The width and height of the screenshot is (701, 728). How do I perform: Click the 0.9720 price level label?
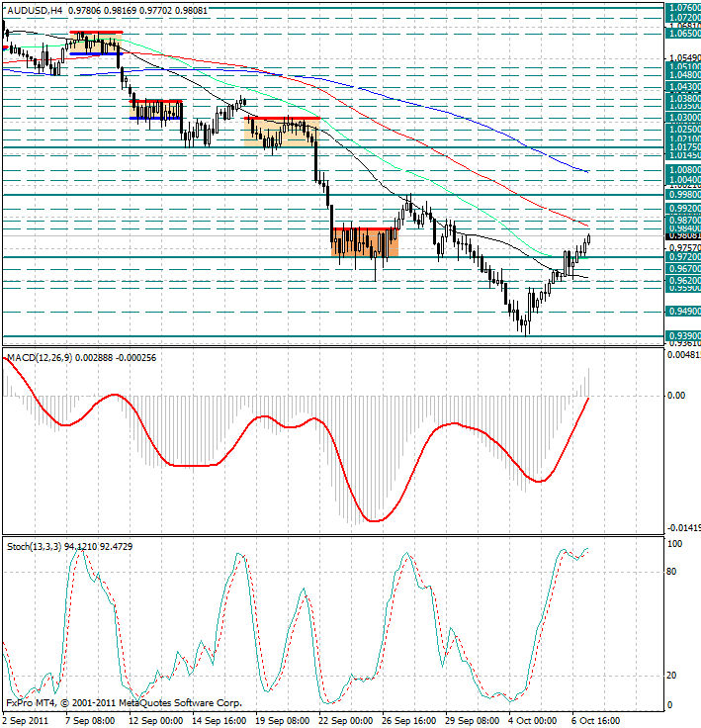pos(681,256)
